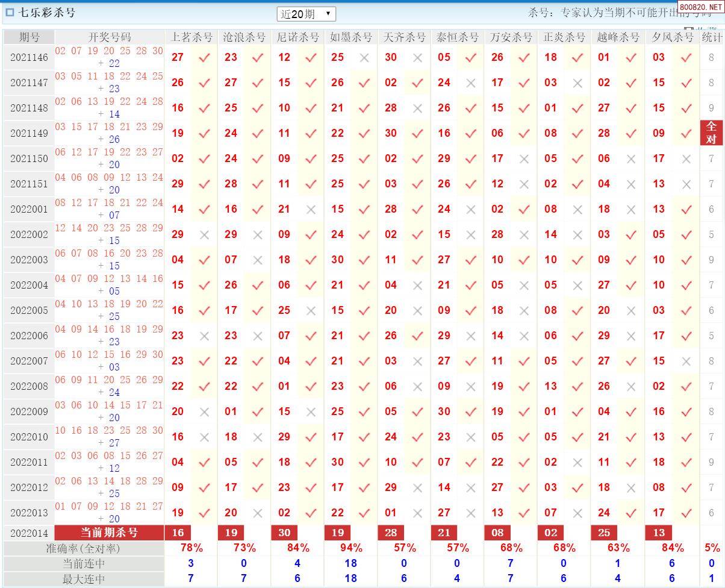725x588 pixels.
Task: Select the 尼诺杀号 column header
Action: point(297,37)
